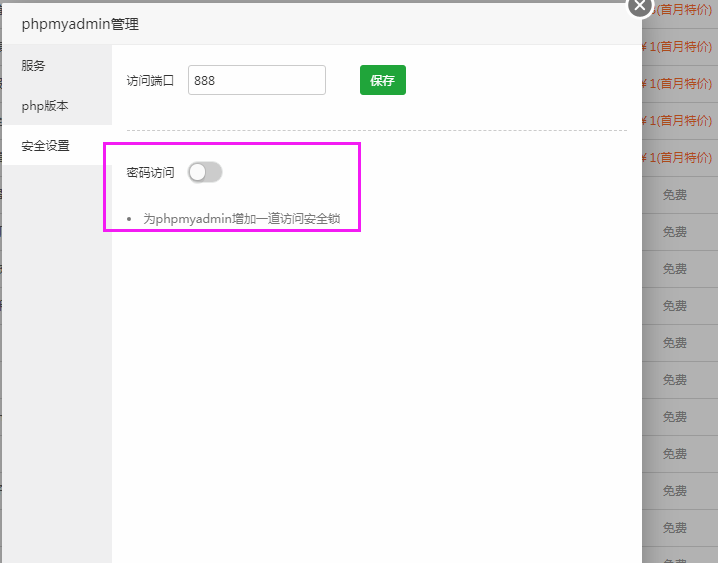
Task: Click the 访问端口 label text
Action: click(x=150, y=81)
